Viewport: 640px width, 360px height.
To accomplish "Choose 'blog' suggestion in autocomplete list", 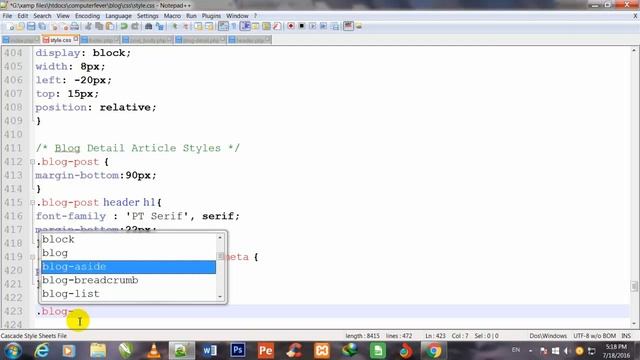I will pos(128,253).
